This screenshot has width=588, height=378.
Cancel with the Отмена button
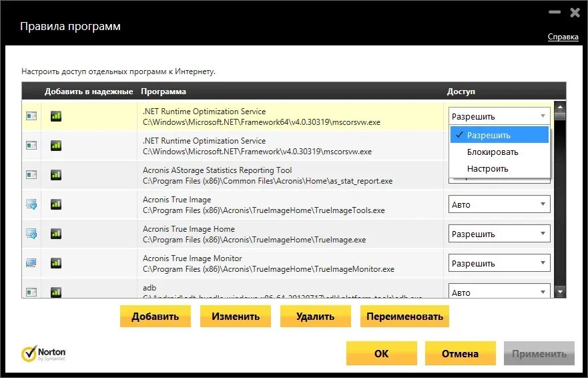pyautogui.click(x=460, y=353)
